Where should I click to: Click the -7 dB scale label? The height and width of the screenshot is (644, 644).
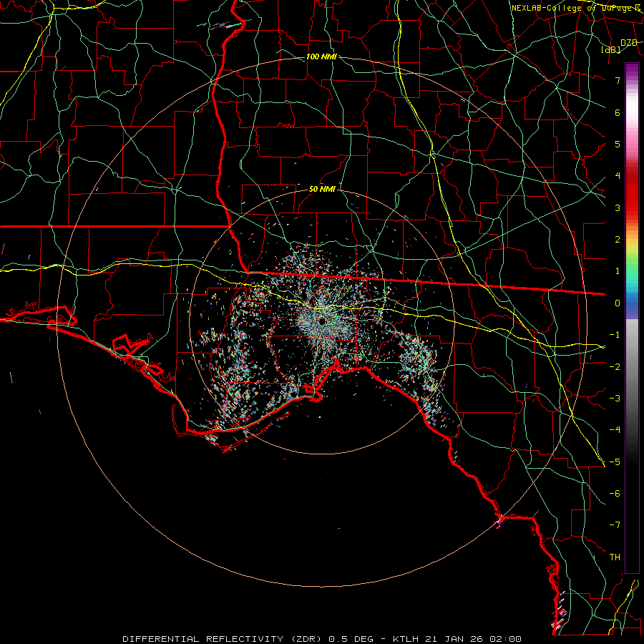tap(615, 525)
